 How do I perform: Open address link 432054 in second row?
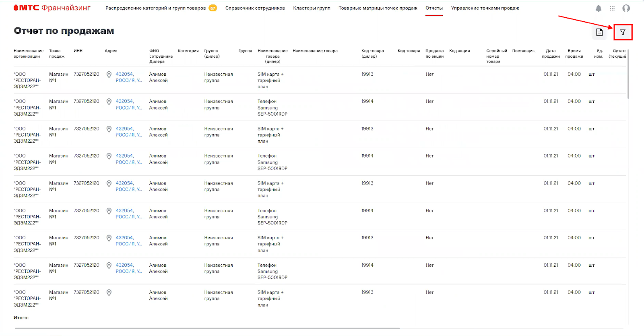[x=129, y=104]
